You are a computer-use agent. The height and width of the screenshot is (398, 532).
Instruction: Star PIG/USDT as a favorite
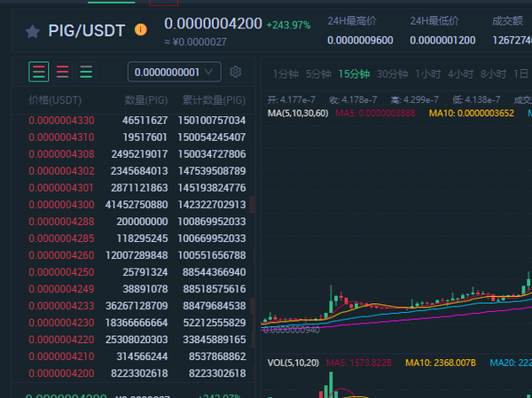coord(33,31)
